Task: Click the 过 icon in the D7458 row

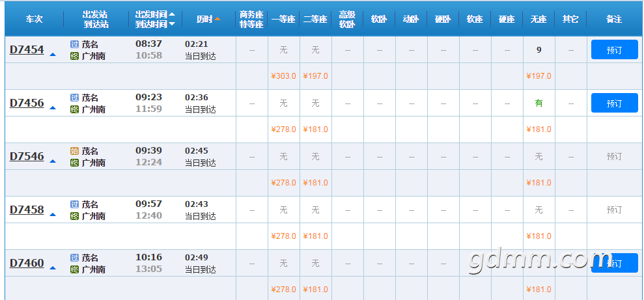Action: pos(74,204)
